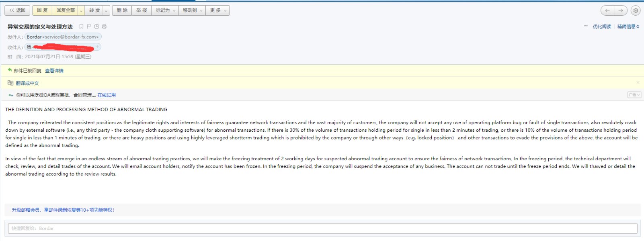This screenshot has height=241, width=644.
Task: Click the bookmark icon beside the subject
Action: point(81,27)
